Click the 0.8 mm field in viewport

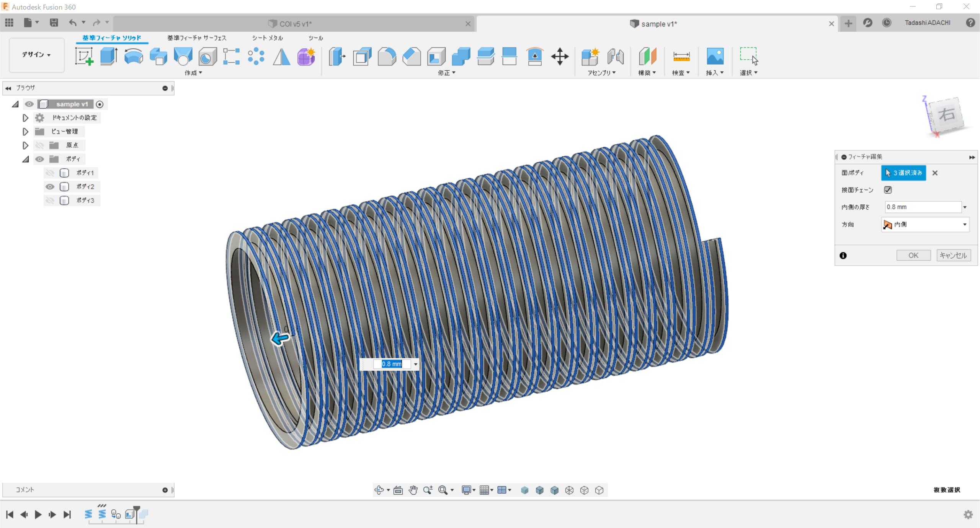[x=392, y=364]
